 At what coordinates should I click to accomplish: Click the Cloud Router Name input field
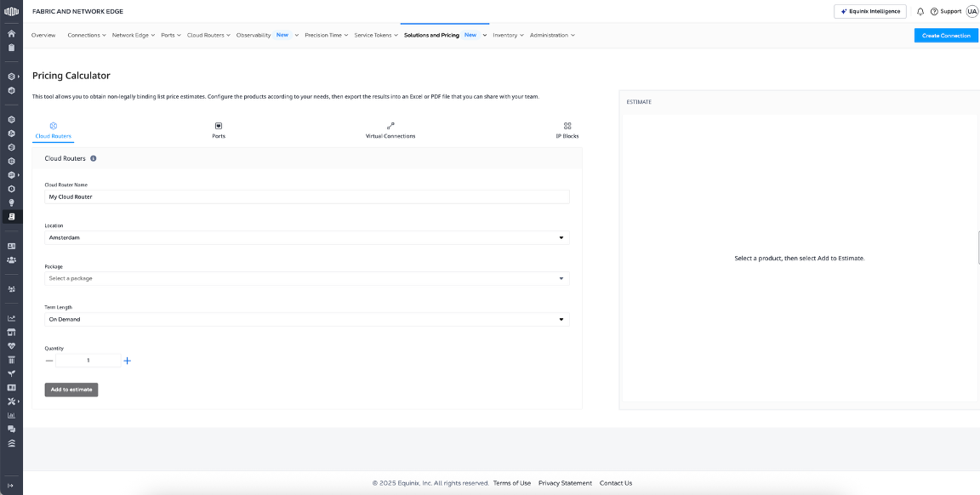pyautogui.click(x=306, y=196)
